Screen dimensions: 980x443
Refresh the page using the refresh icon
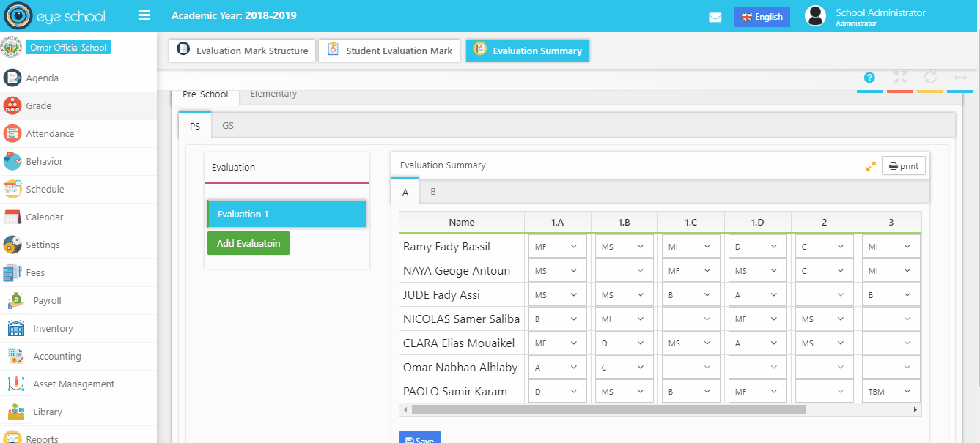930,78
